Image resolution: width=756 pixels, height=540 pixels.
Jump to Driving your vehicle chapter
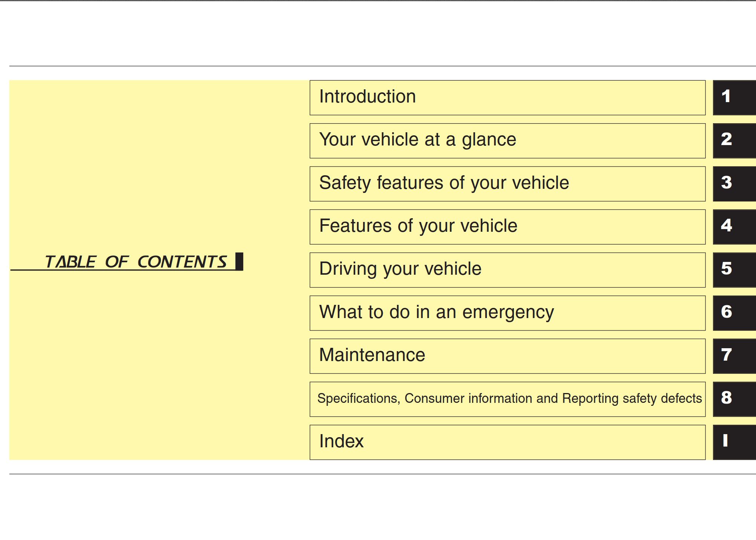pos(507,270)
